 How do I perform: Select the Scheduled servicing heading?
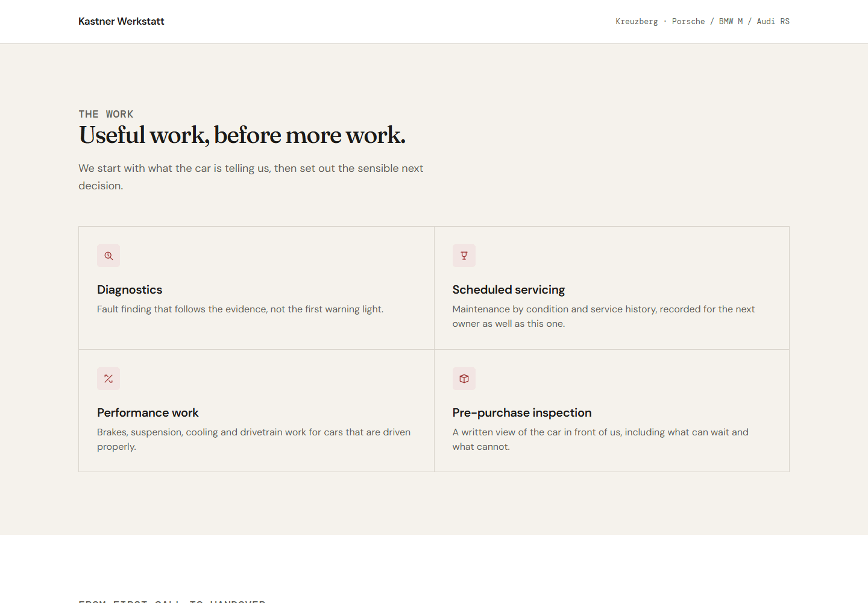coord(509,289)
